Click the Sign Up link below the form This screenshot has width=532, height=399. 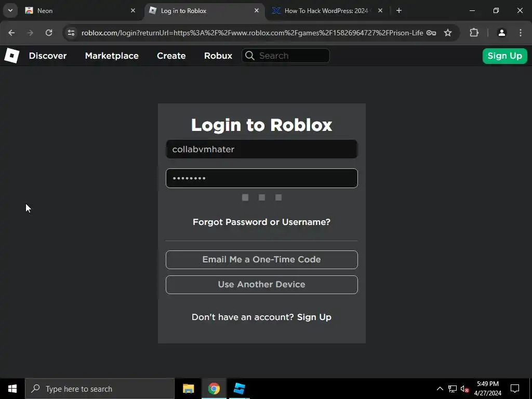click(314, 317)
